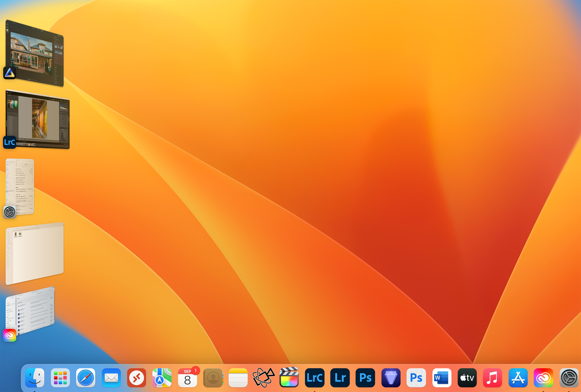Open Calendar showing SEP 8
581x392 pixels.
click(188, 378)
